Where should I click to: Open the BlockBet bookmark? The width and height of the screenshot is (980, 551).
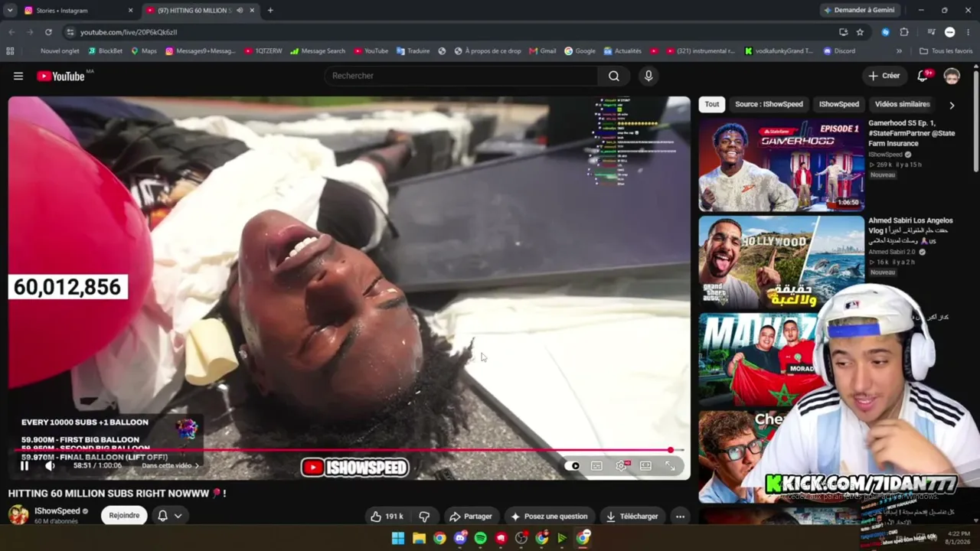pyautogui.click(x=106, y=51)
